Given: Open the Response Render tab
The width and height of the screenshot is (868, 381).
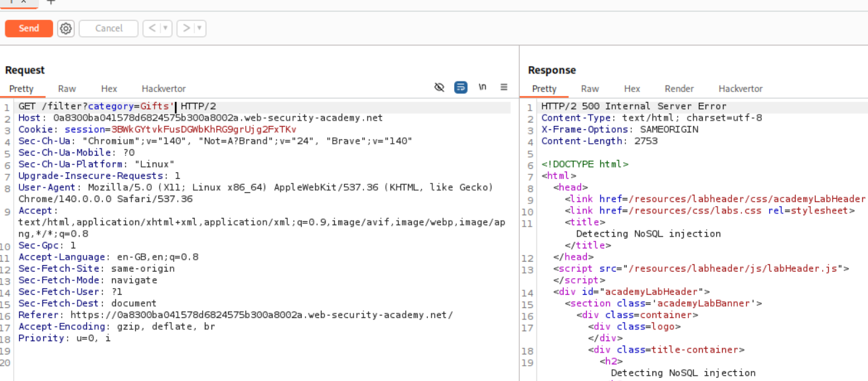Looking at the screenshot, I should 679,89.
